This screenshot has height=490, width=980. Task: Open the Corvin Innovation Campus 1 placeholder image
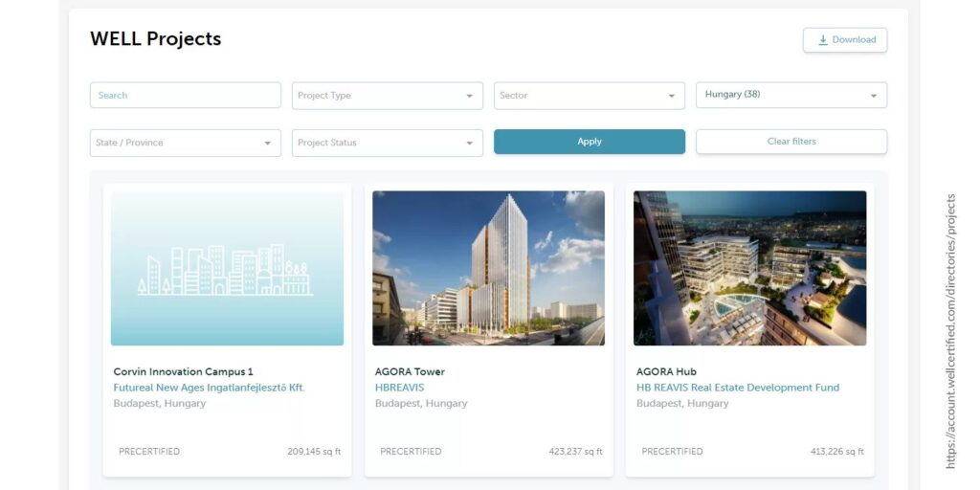[227, 268]
